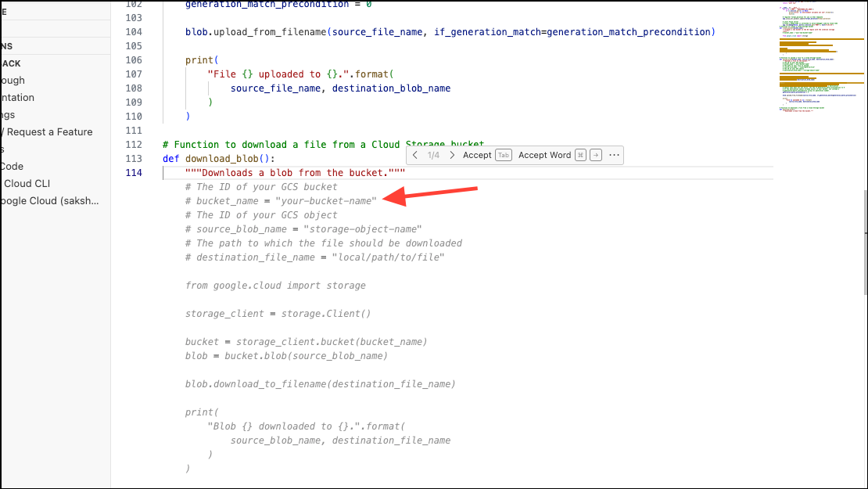Click the Command key badge beside Accept Word
Image resolution: width=868 pixels, height=489 pixels.
coord(580,155)
